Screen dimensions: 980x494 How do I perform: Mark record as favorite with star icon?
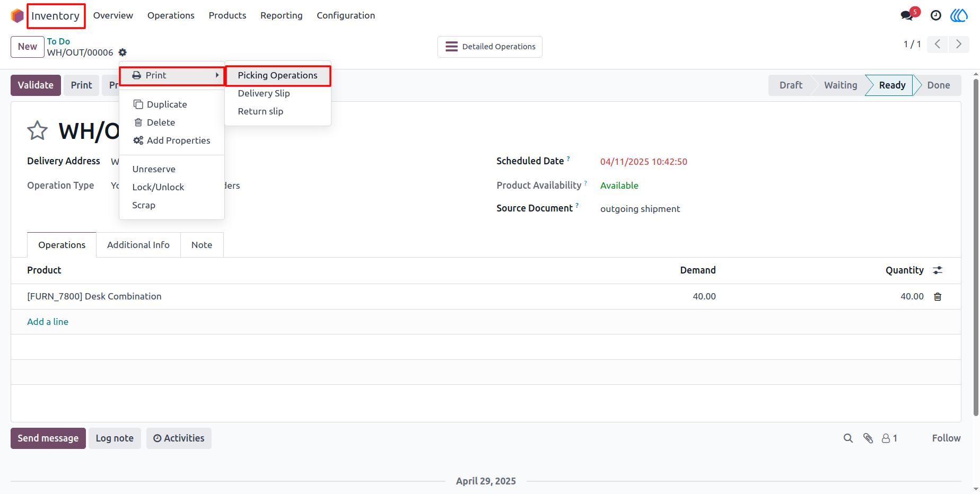(x=38, y=130)
